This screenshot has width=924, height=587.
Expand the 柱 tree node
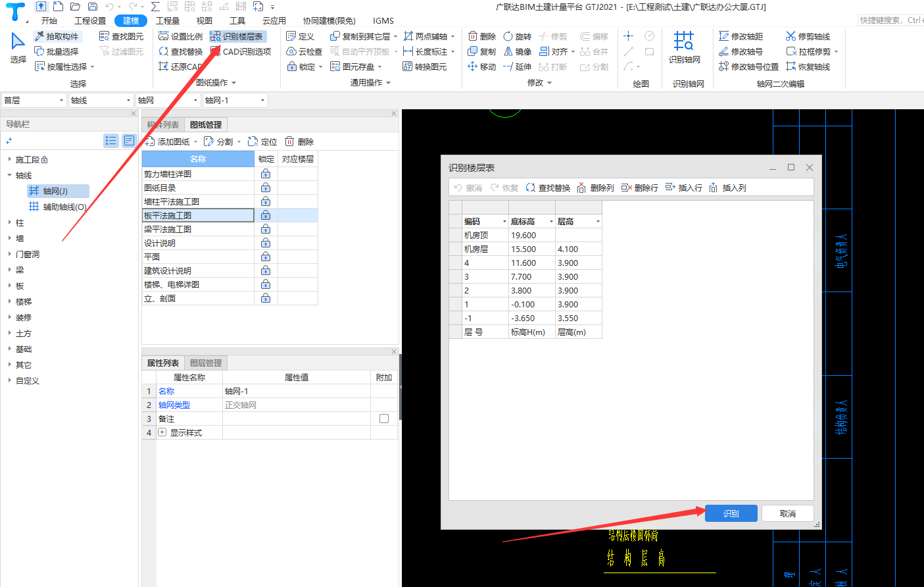(9, 222)
